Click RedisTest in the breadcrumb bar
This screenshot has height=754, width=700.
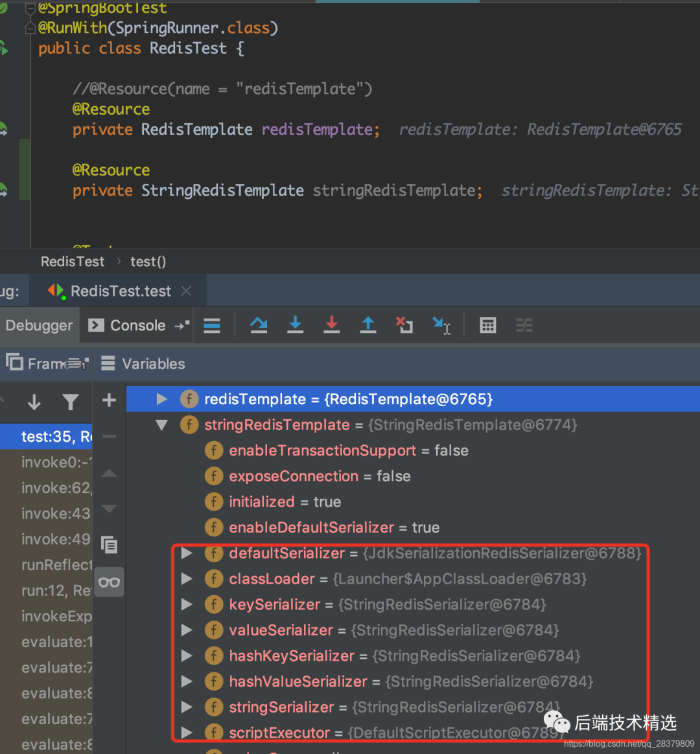pos(72,261)
